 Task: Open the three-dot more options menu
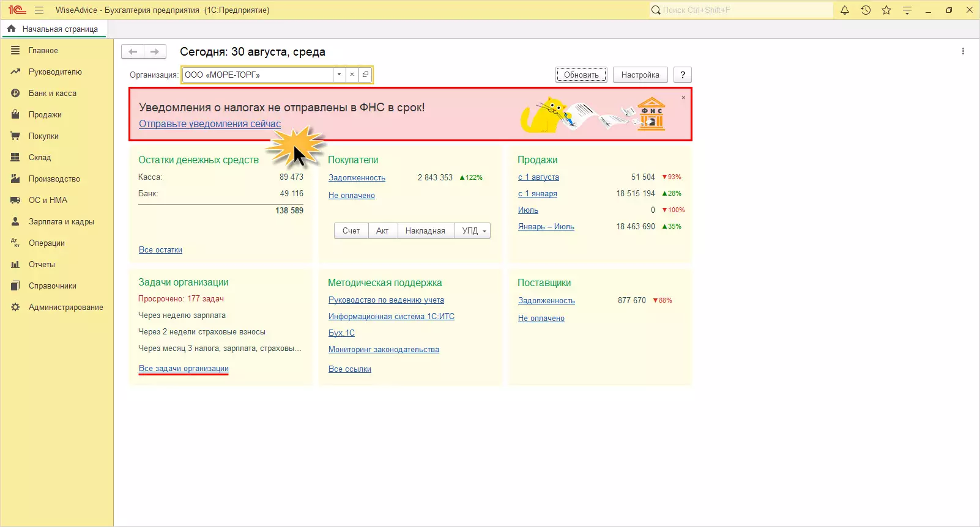[x=963, y=51]
